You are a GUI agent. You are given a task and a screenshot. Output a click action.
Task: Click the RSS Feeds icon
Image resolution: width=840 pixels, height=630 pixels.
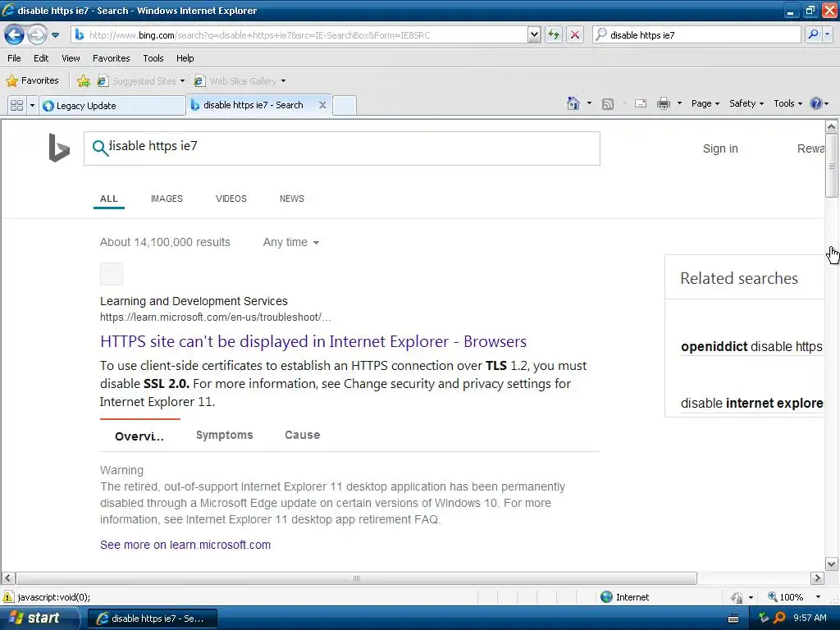tap(608, 104)
